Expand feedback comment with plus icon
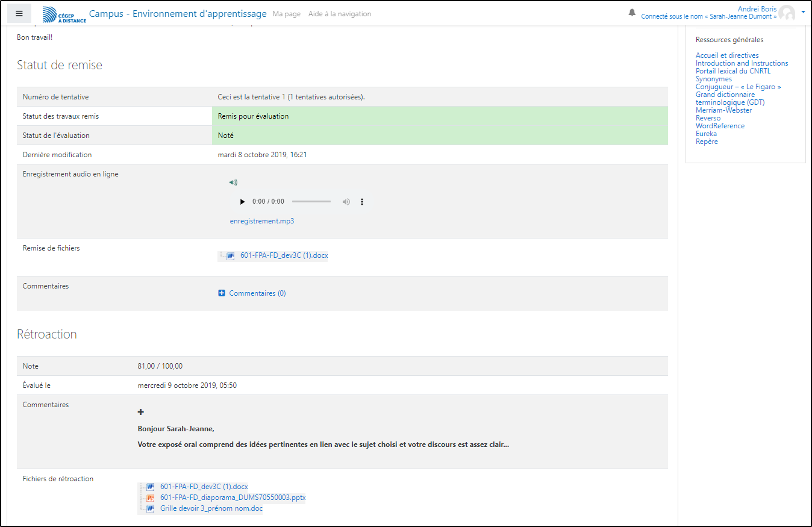Image resolution: width=812 pixels, height=527 pixels. click(141, 412)
